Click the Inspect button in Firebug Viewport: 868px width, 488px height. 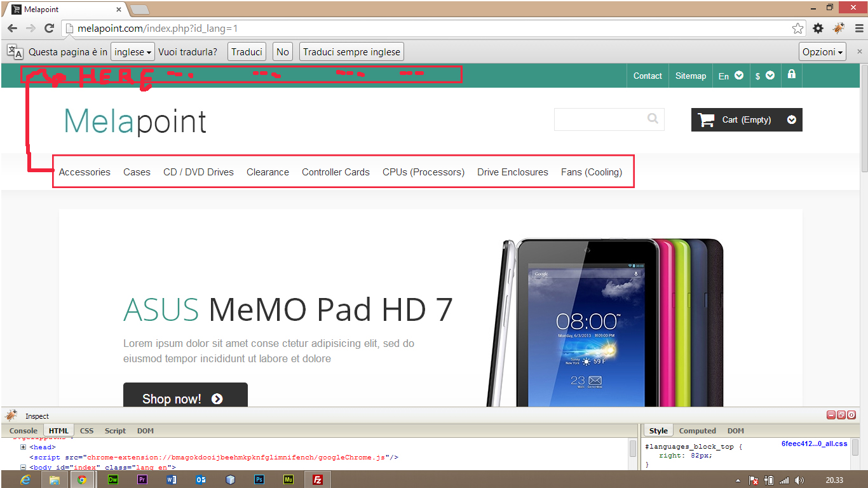click(37, 416)
